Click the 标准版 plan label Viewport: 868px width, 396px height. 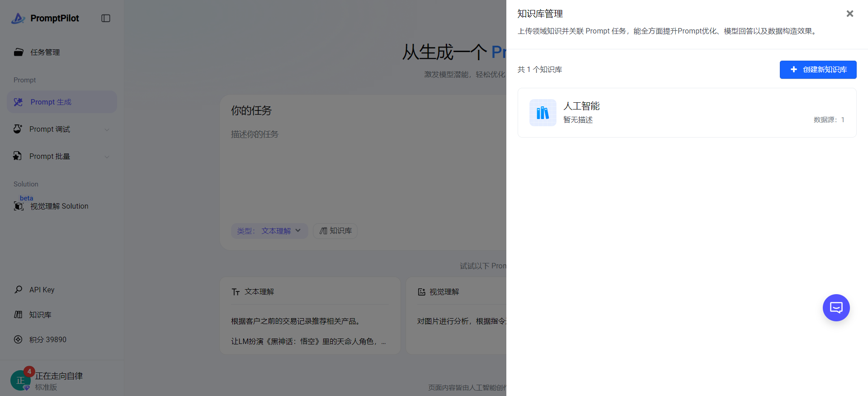point(46,387)
